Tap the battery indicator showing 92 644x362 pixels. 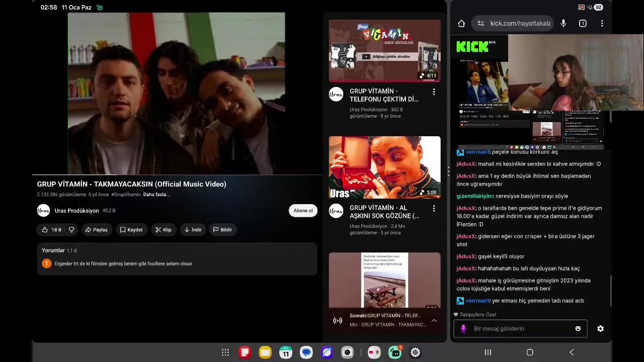pos(598,8)
